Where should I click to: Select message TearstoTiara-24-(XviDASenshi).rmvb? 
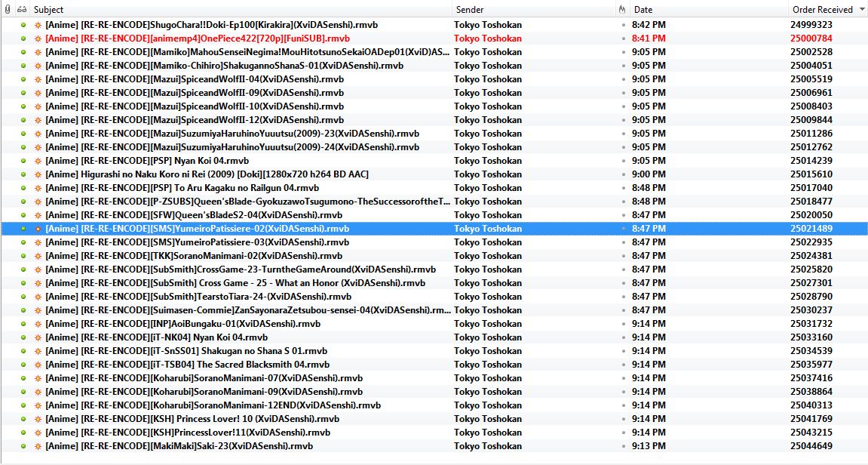click(198, 297)
